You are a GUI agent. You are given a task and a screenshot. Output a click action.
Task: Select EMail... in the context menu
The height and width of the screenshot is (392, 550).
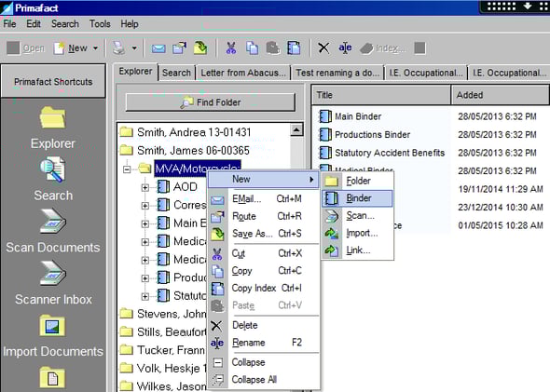click(264, 199)
